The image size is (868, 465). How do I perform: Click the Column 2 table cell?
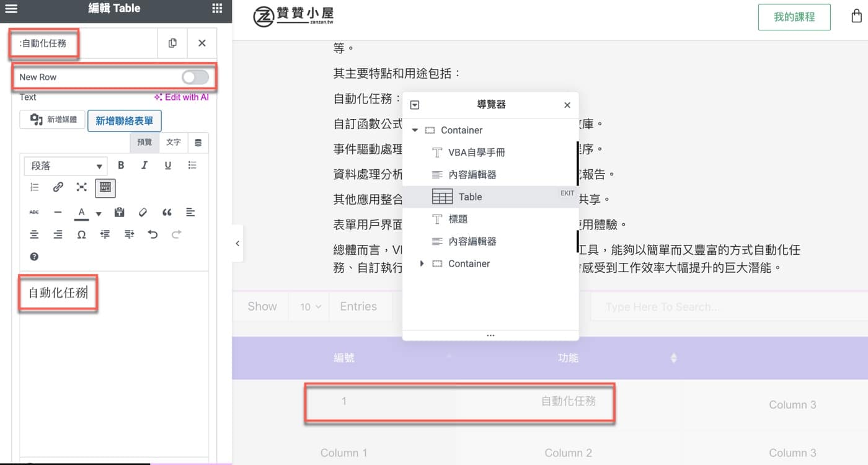(569, 453)
